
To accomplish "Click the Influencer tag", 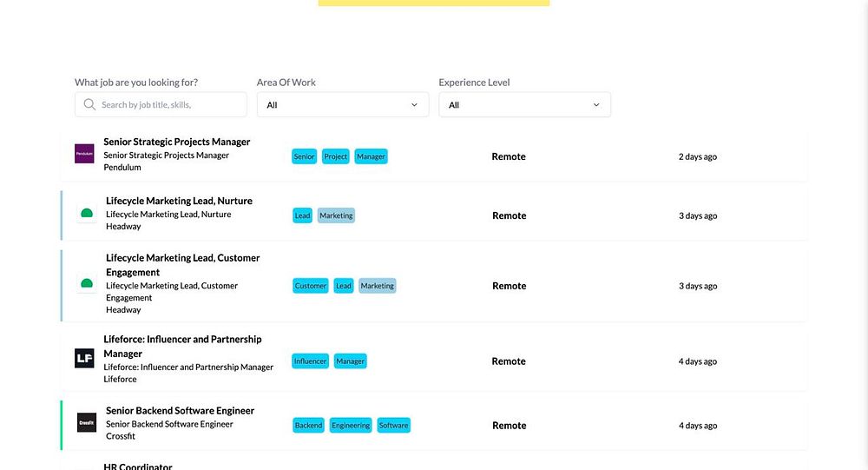I will click(x=310, y=361).
